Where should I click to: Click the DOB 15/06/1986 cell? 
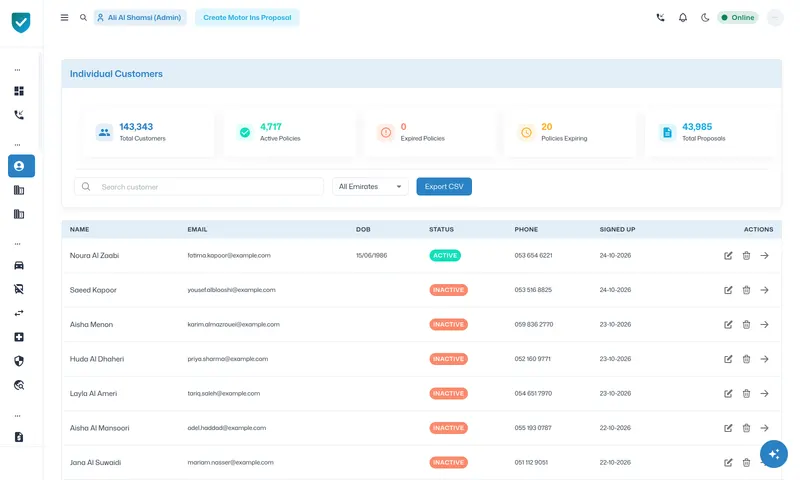(x=371, y=256)
